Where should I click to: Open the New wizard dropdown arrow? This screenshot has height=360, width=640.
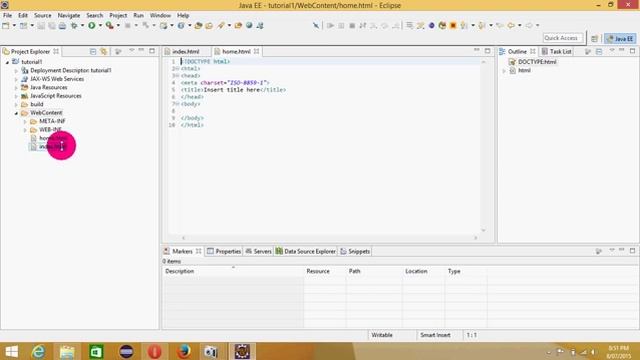point(14,26)
